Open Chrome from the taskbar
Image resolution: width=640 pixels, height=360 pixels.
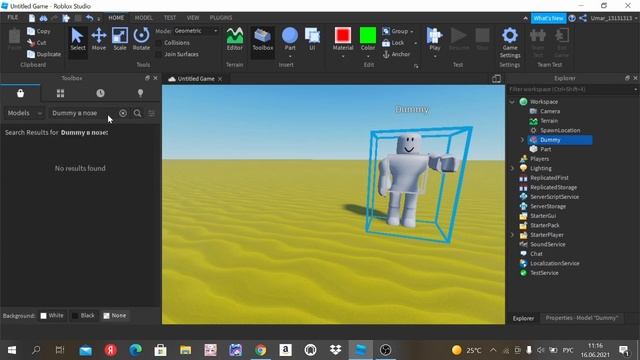coord(260,350)
